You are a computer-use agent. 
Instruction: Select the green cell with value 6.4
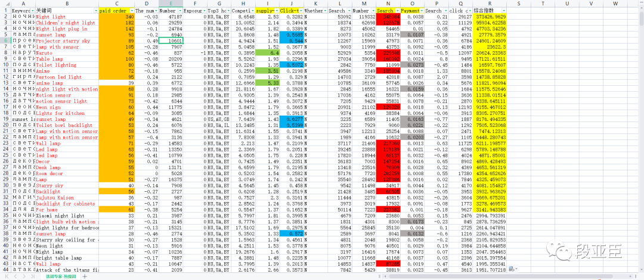pyautogui.click(x=267, y=53)
